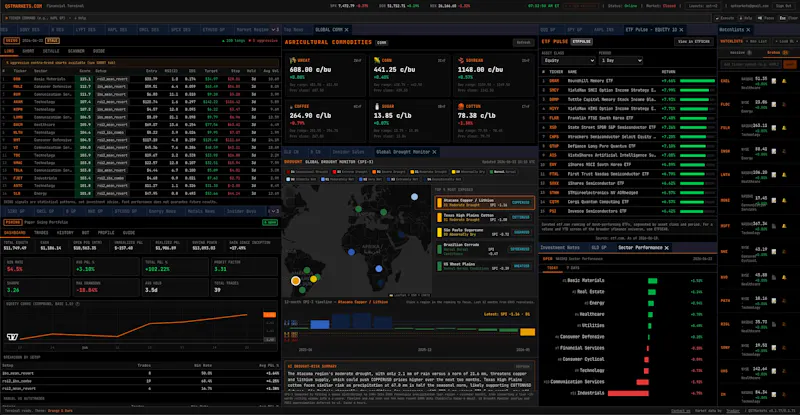Viewport: 800px width, 415px height.
Task: Toggle the D3 Extreme Drought legend filter
Action: (350, 172)
